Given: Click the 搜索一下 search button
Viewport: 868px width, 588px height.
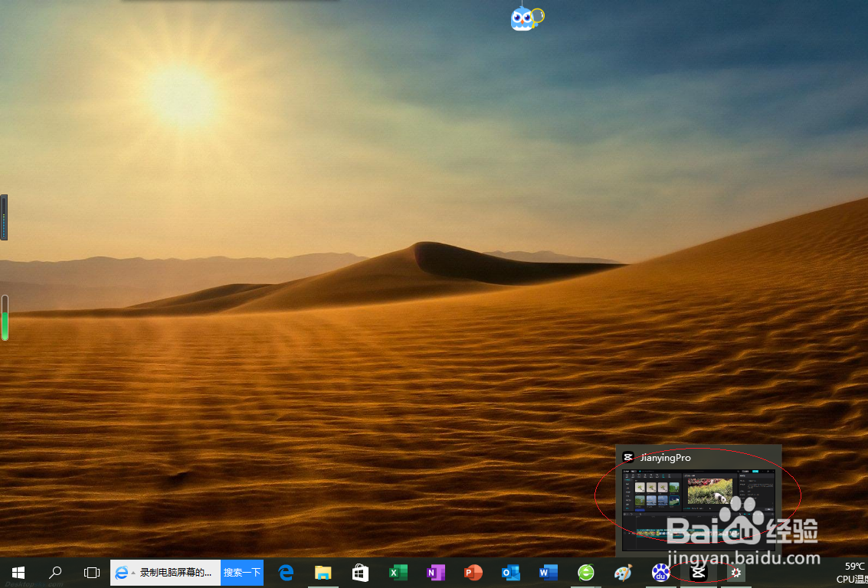Looking at the screenshot, I should (x=242, y=573).
